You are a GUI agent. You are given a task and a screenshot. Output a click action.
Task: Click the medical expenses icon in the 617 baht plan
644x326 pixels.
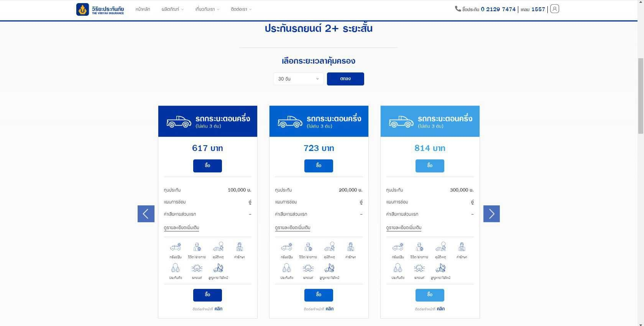239,247
